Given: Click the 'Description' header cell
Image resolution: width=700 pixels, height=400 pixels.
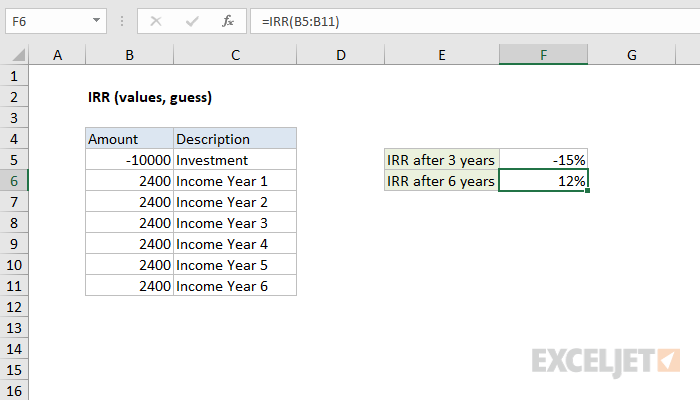Looking at the screenshot, I should (235, 138).
